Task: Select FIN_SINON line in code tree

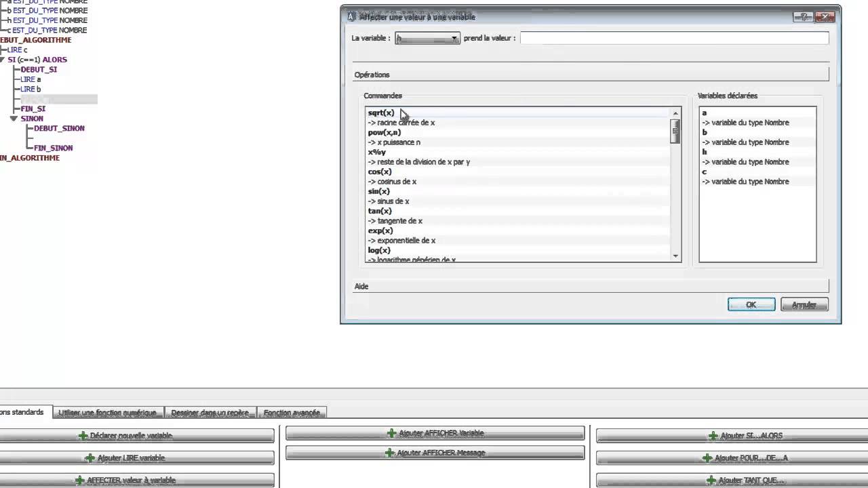Action: [x=54, y=148]
